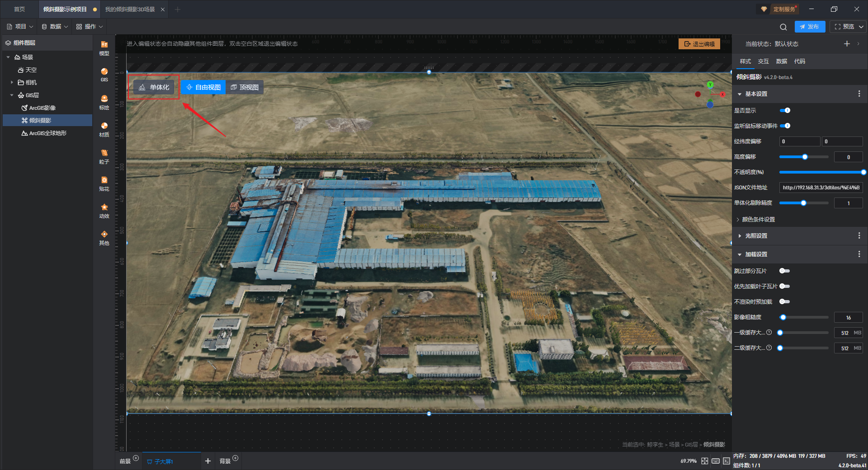Go to the 首页 home tab

(x=19, y=9)
